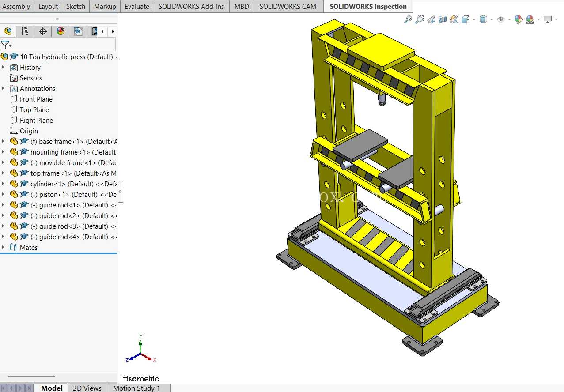Click the View Settings monitor icon
Viewport: 564px width, 392px height.
coord(548,19)
